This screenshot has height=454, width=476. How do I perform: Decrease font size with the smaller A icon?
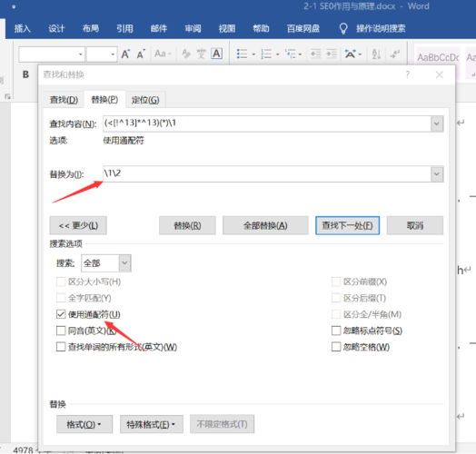click(x=141, y=54)
